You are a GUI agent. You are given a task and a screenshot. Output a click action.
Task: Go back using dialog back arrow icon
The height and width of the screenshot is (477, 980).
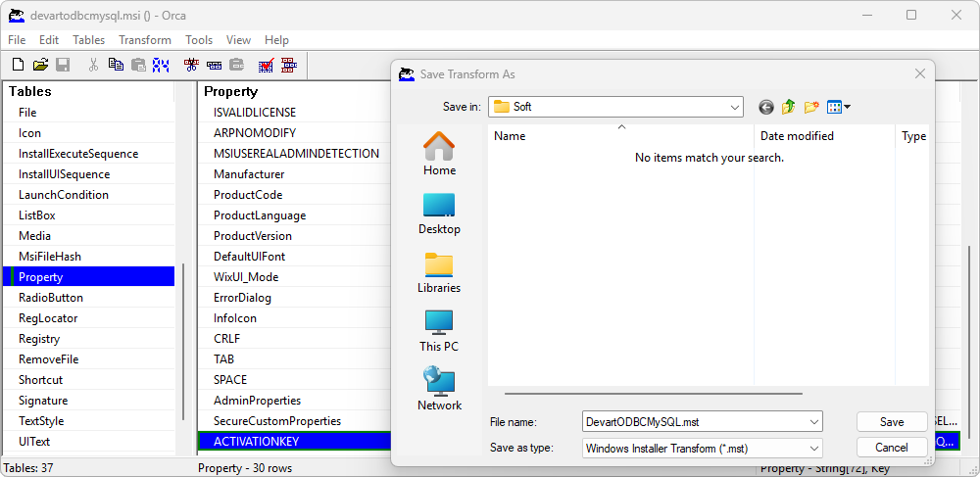[x=766, y=108]
